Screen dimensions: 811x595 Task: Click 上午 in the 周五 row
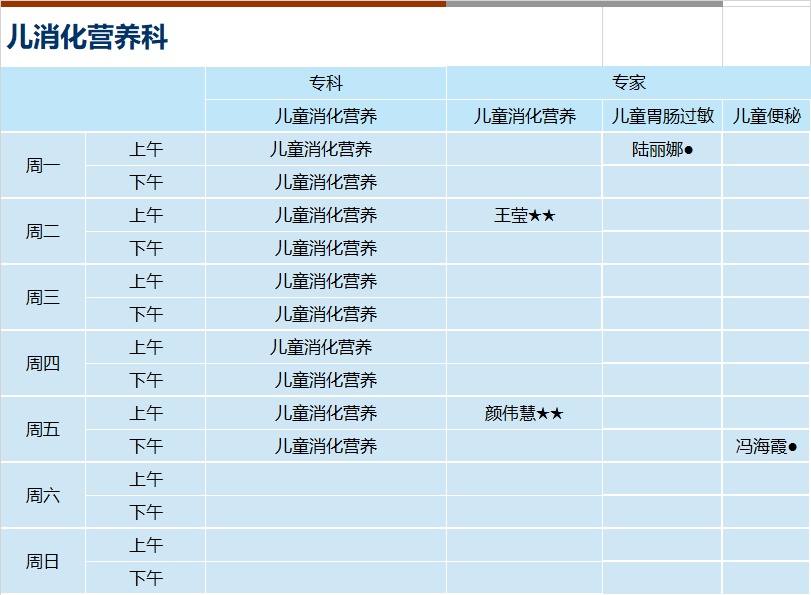point(146,413)
